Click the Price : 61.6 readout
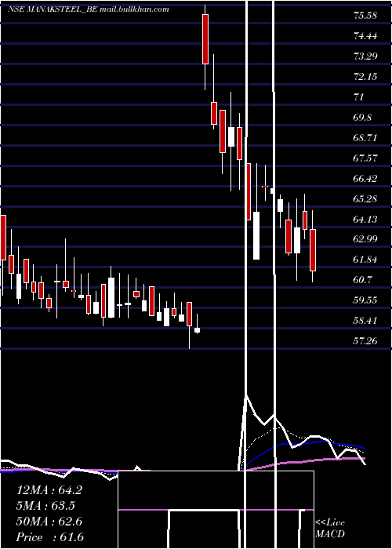 point(50,537)
